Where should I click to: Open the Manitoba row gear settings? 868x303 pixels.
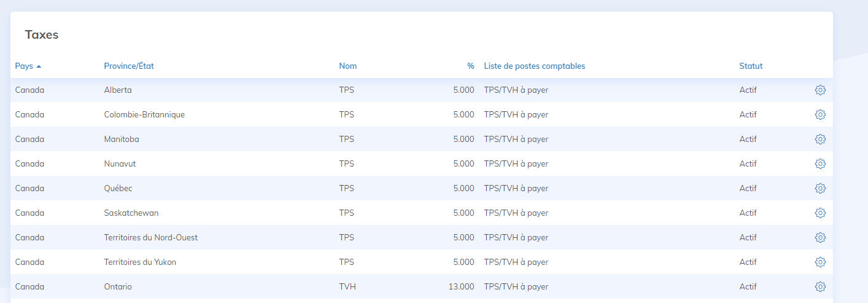pos(820,140)
